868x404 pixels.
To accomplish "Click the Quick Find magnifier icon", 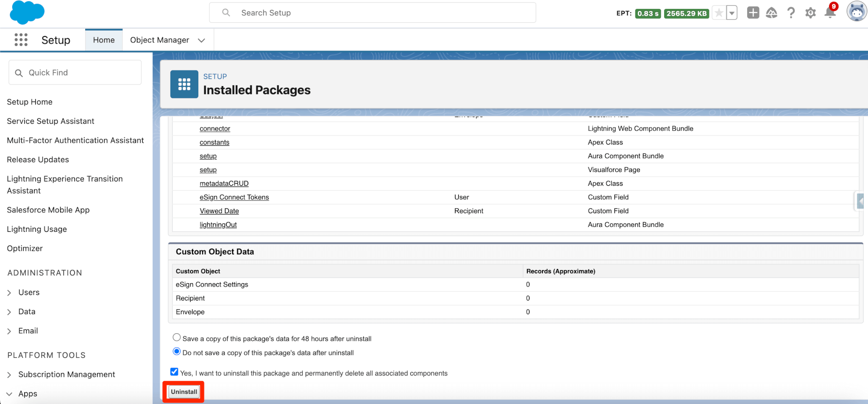I will click(19, 73).
